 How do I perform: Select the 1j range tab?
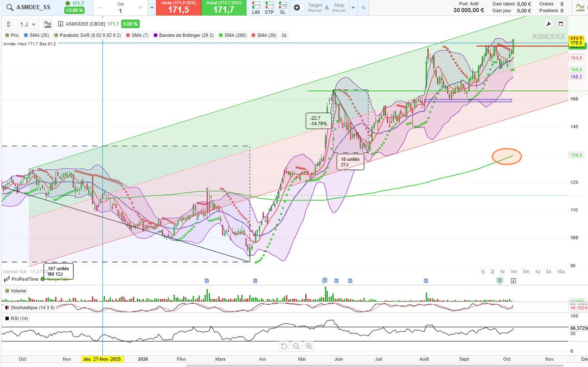coord(483,271)
